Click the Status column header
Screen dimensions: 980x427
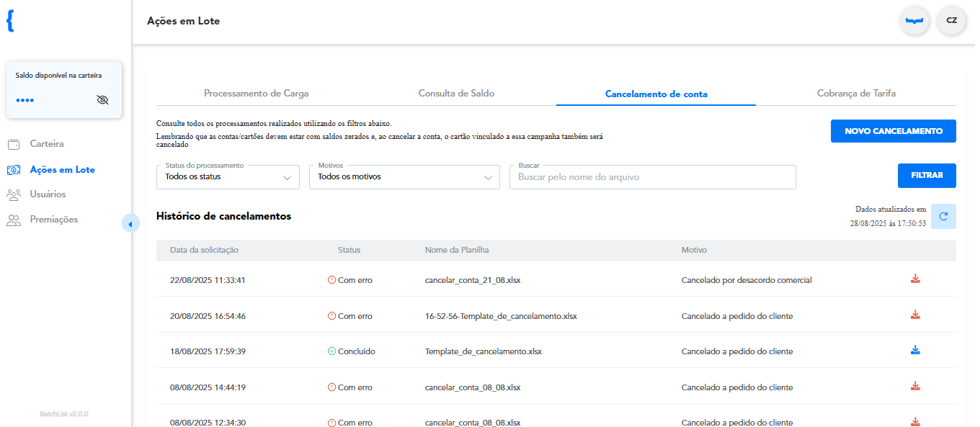click(349, 250)
